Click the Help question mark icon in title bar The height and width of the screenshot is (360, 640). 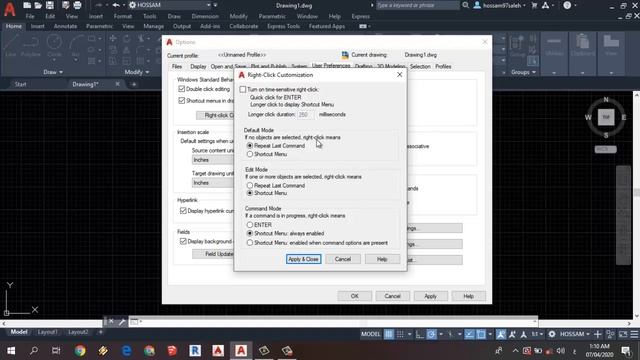click(567, 5)
